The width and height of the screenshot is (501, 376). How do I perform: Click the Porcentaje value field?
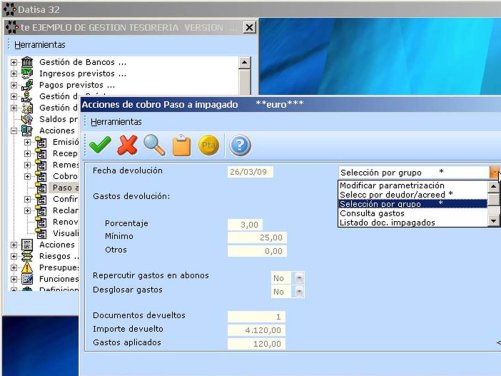click(x=245, y=225)
